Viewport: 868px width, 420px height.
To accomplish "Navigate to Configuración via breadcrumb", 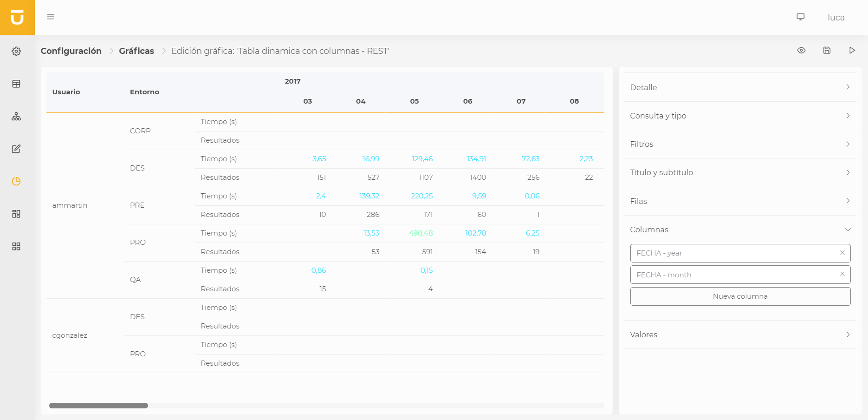I will tap(71, 51).
